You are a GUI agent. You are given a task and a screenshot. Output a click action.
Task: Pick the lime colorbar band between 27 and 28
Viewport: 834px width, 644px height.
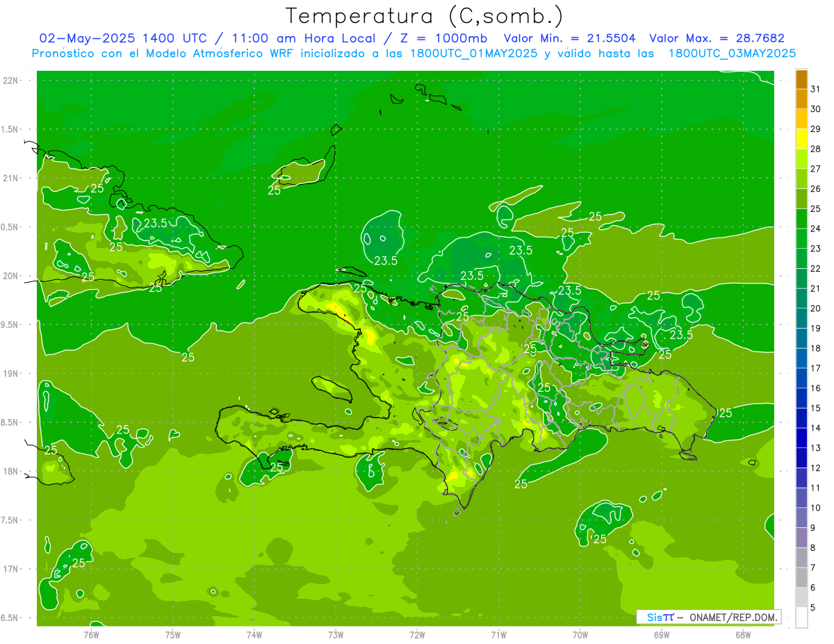[x=801, y=159]
